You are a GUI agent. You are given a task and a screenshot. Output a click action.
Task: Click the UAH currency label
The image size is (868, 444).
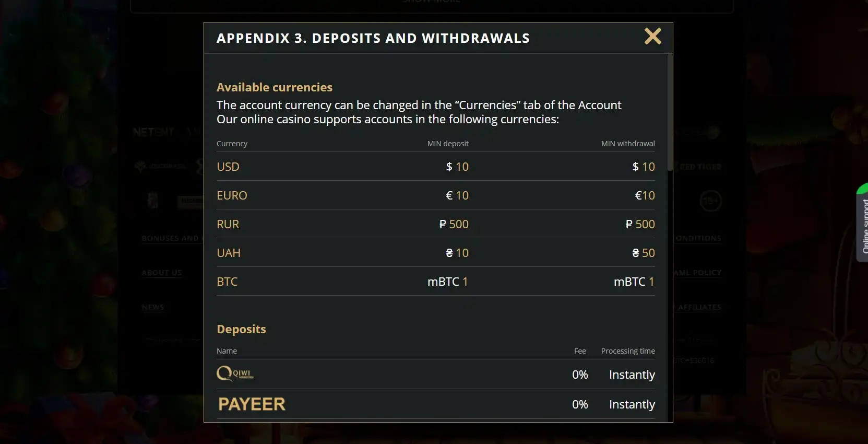229,253
